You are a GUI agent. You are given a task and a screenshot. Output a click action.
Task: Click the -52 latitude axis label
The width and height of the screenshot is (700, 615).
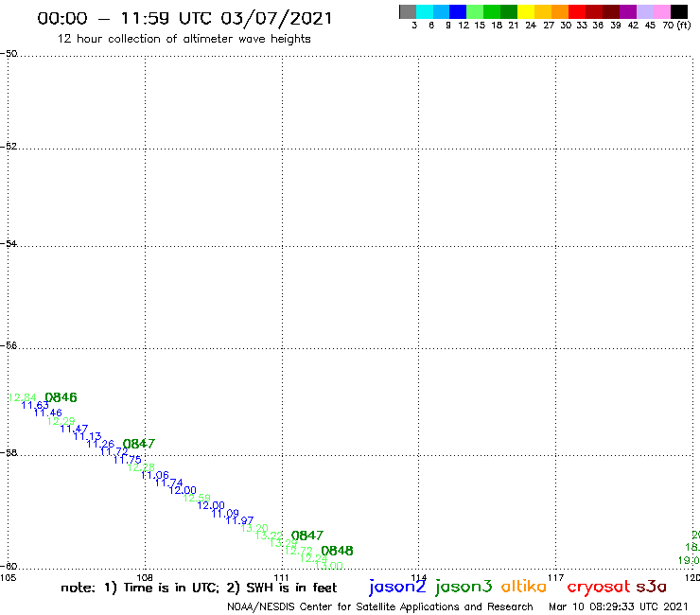point(9,147)
